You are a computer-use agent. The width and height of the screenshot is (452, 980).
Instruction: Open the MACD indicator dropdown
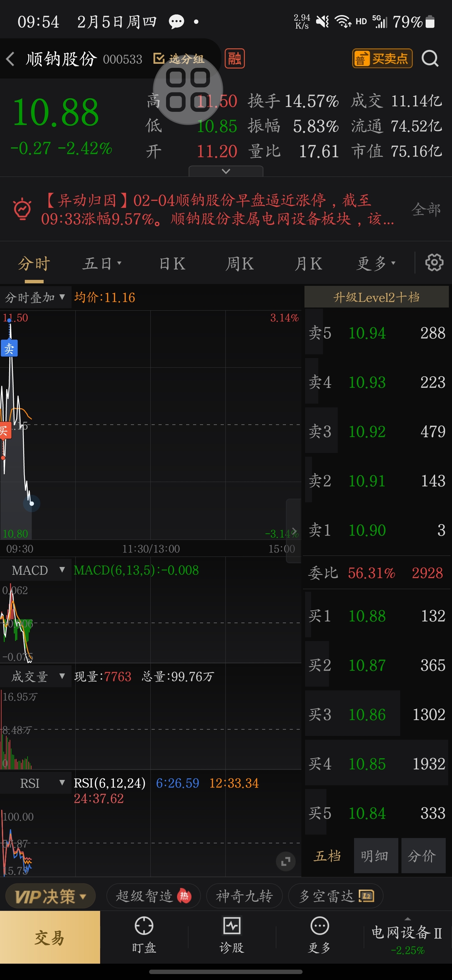pos(35,570)
